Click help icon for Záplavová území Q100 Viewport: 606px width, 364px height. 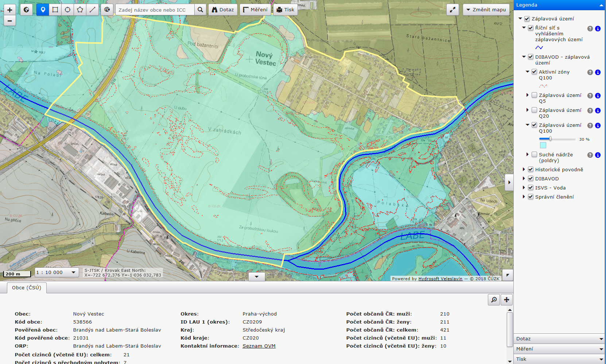click(x=590, y=125)
